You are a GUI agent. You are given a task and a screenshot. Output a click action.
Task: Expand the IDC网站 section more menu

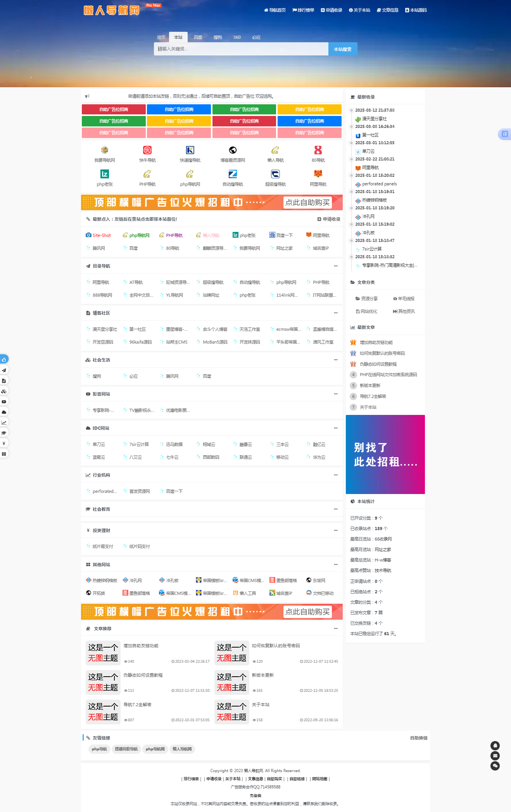coord(336,428)
